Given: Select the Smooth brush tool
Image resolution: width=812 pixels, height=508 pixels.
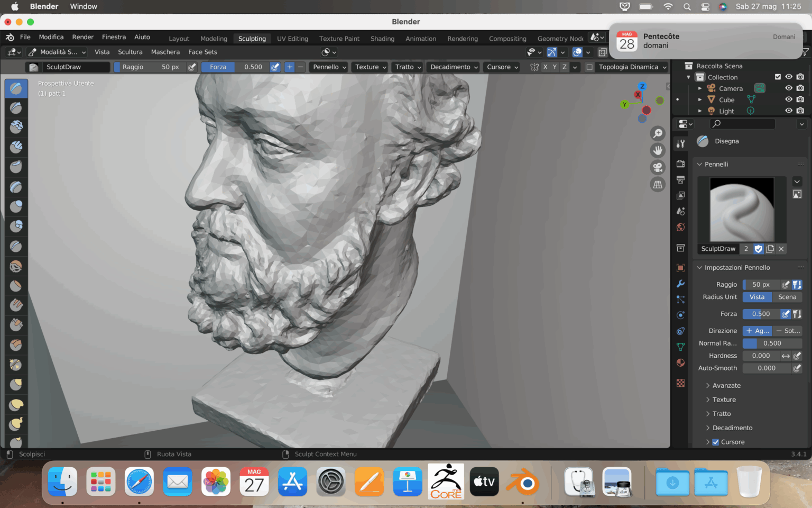Looking at the screenshot, I should coord(16,266).
